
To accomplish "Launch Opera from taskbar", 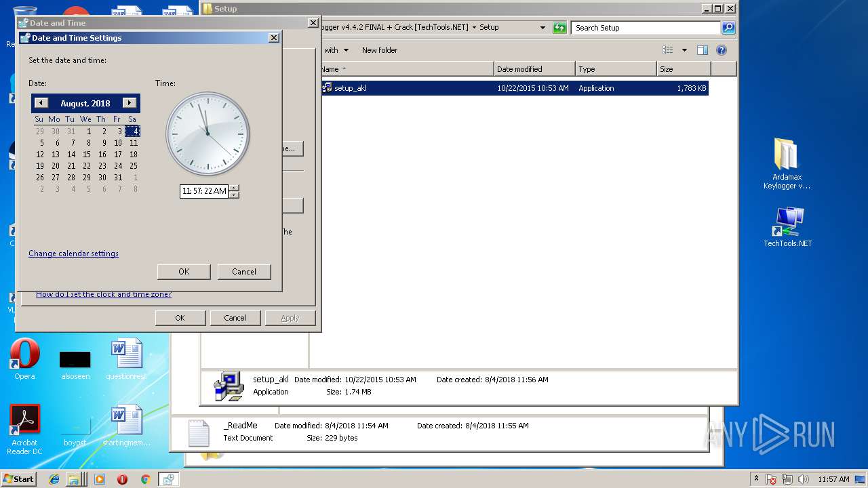I will [x=122, y=479].
